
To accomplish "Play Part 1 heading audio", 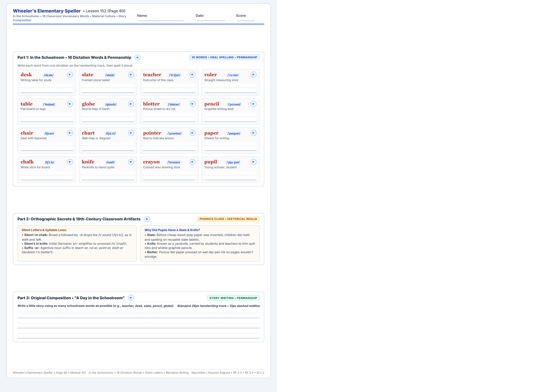I will click(138, 57).
